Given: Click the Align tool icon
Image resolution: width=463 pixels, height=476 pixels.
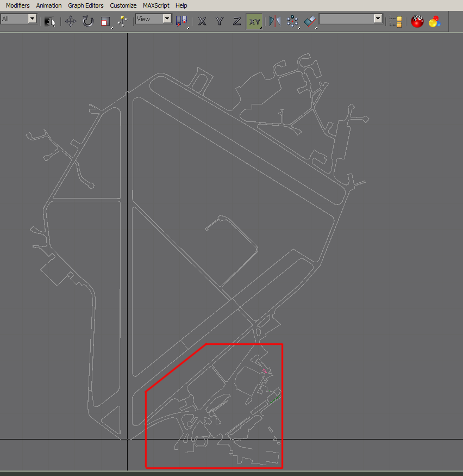Looking at the screenshot, I should tap(310, 22).
